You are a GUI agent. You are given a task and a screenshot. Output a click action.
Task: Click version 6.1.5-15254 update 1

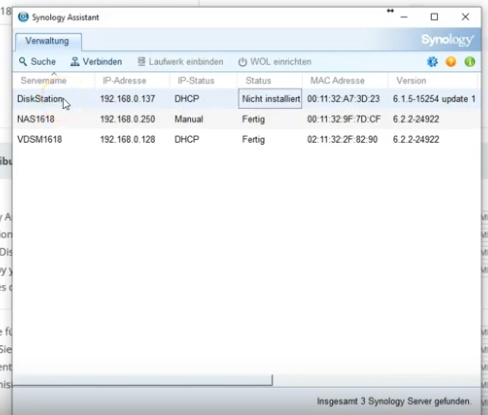pyautogui.click(x=434, y=99)
